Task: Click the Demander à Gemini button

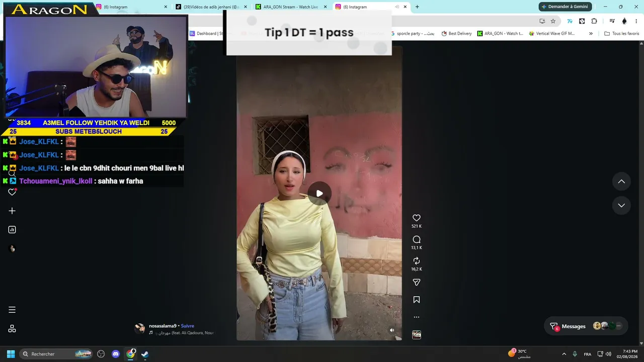Action: point(565,7)
